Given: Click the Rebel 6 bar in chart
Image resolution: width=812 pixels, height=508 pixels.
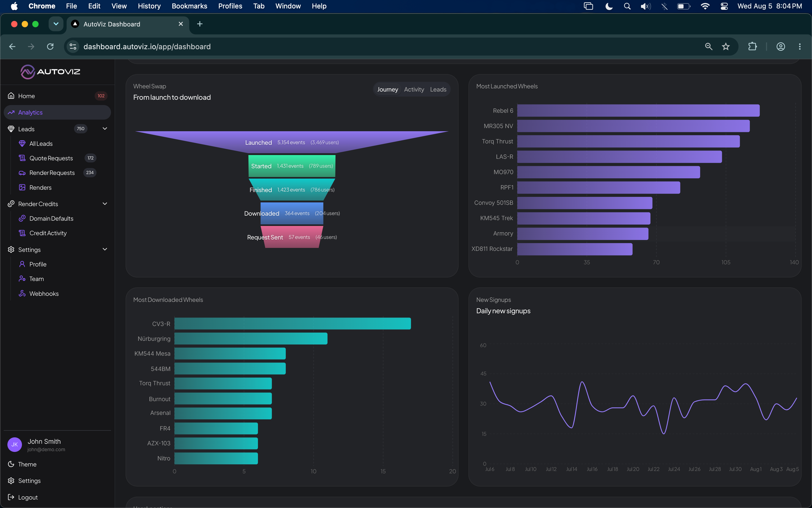Looking at the screenshot, I should (x=638, y=111).
